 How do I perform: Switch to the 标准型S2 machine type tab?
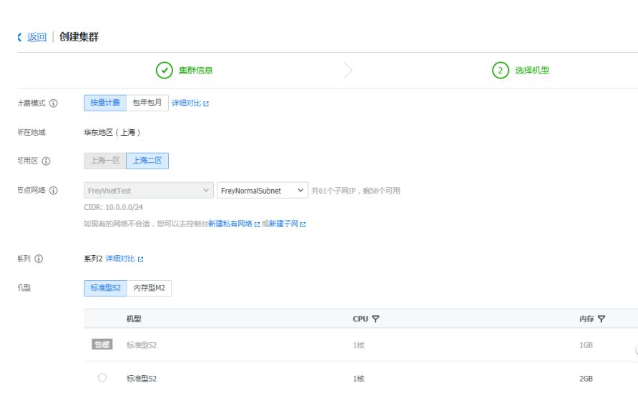tap(106, 288)
